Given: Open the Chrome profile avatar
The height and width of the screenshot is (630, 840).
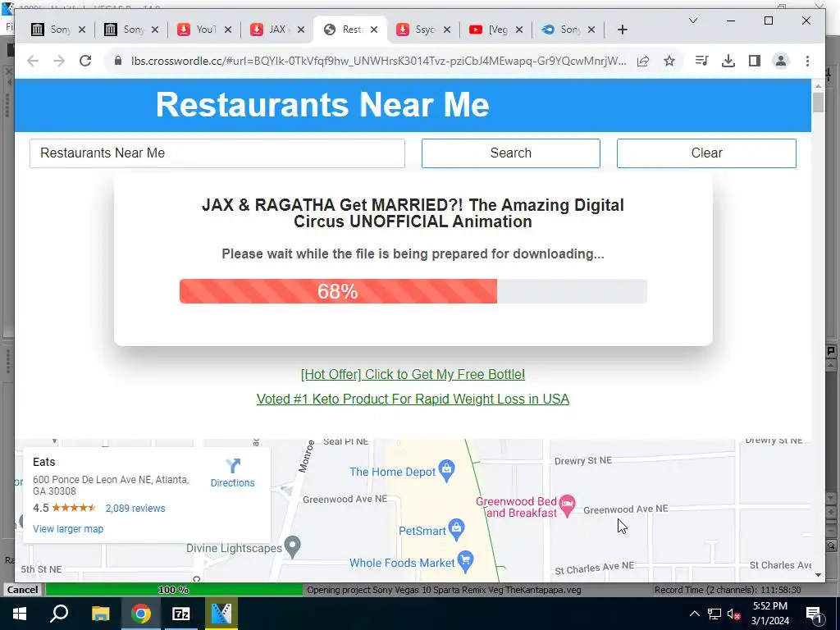Looking at the screenshot, I should 781,61.
